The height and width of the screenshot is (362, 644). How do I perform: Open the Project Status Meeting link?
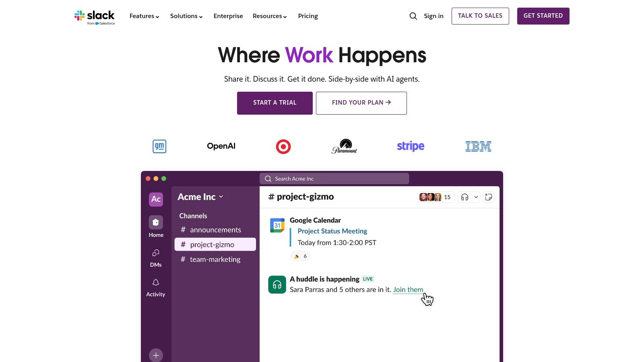332,231
